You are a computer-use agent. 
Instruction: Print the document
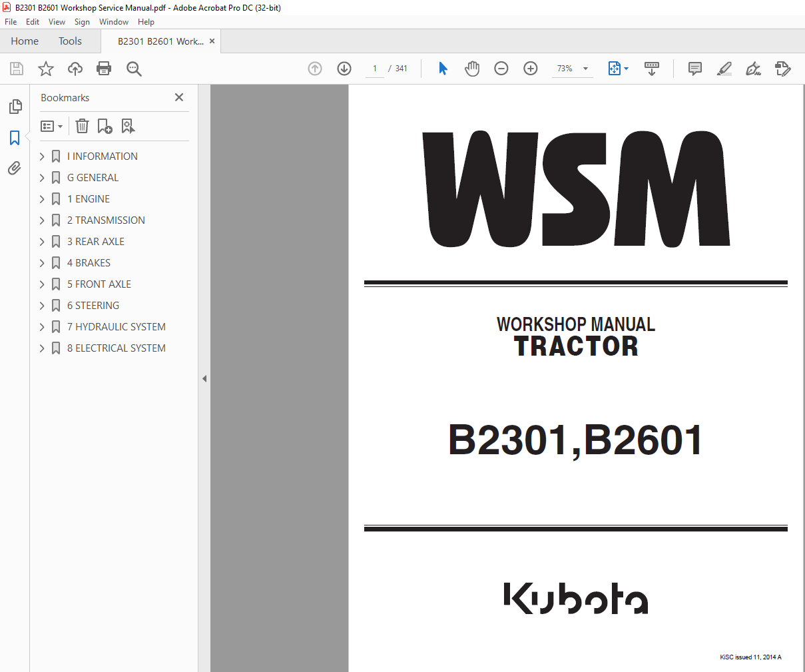coord(104,69)
